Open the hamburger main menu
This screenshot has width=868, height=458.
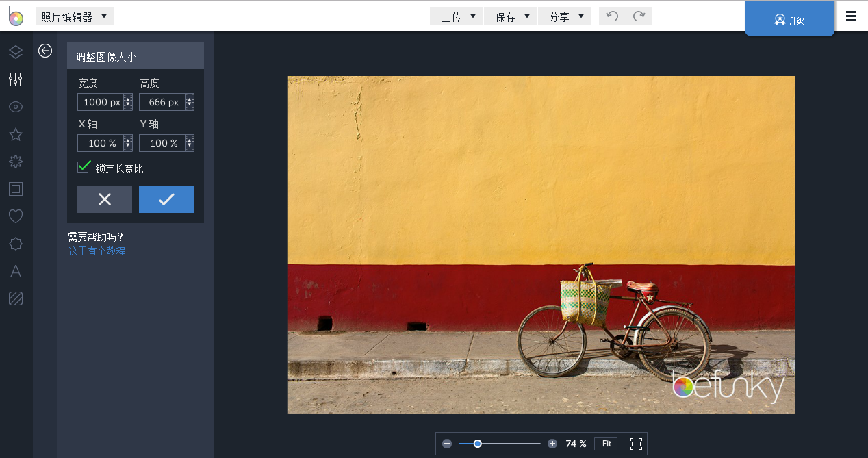851,16
